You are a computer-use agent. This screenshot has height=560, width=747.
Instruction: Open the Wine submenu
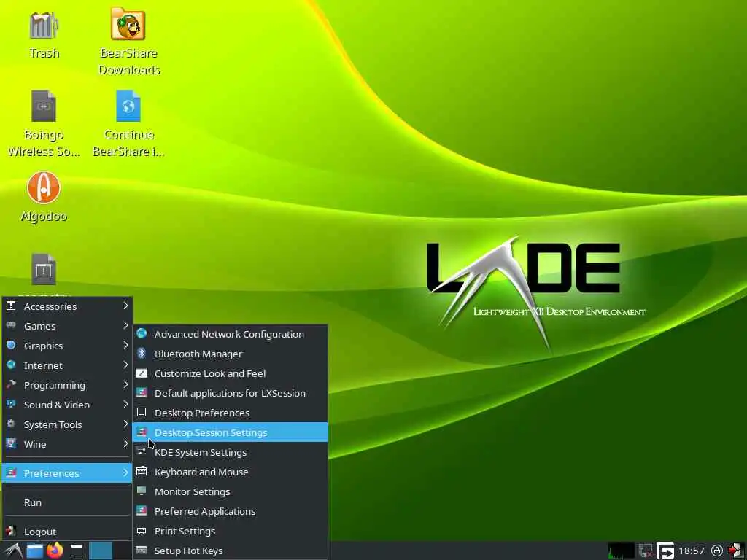(x=67, y=444)
